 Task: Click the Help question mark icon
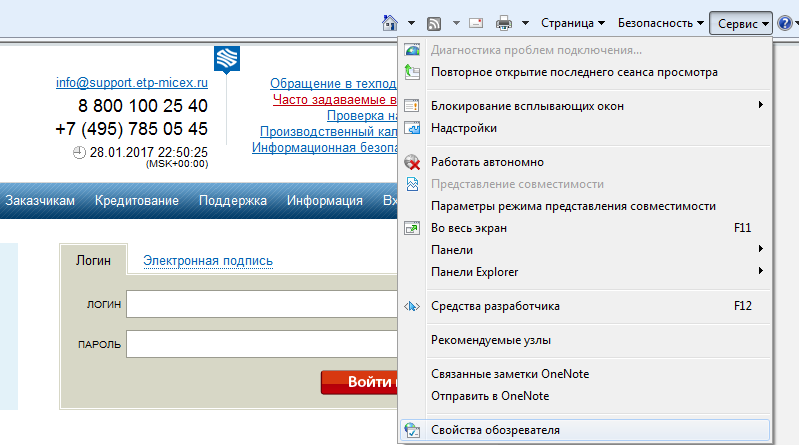tap(785, 22)
